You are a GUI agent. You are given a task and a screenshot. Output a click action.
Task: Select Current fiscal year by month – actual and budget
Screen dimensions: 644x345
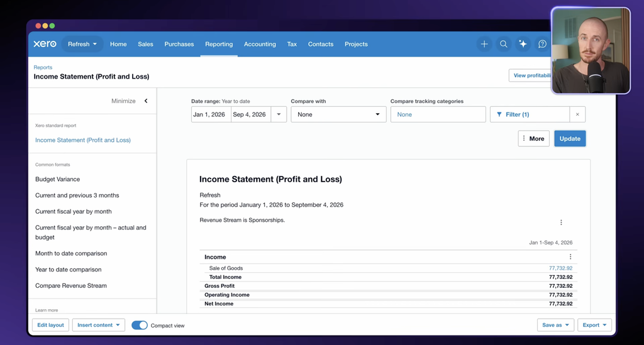point(91,232)
